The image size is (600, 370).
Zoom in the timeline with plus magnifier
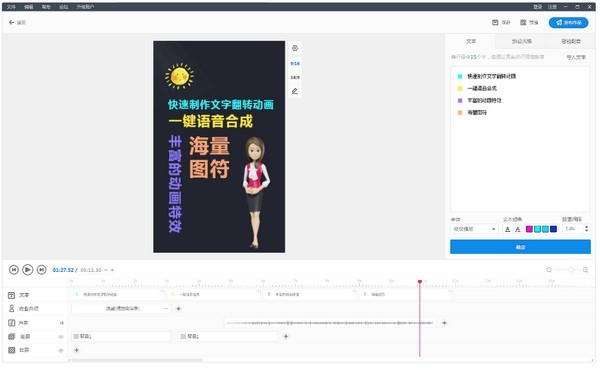point(585,270)
